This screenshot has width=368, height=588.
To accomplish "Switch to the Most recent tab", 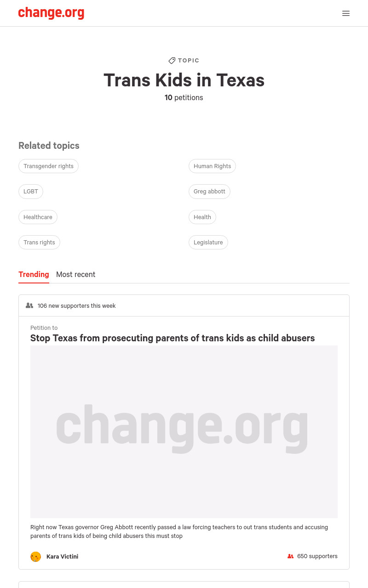I will click(x=75, y=274).
